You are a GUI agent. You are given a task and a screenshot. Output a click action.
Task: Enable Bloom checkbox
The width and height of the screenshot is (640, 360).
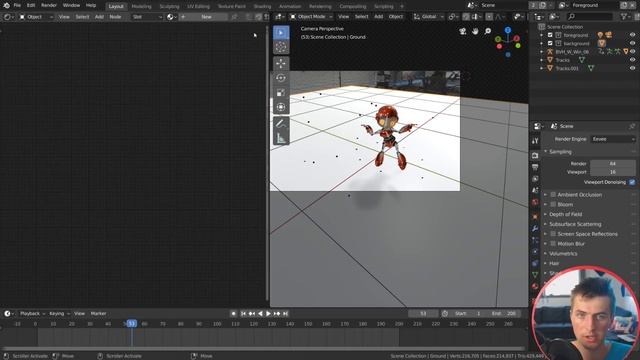553,204
